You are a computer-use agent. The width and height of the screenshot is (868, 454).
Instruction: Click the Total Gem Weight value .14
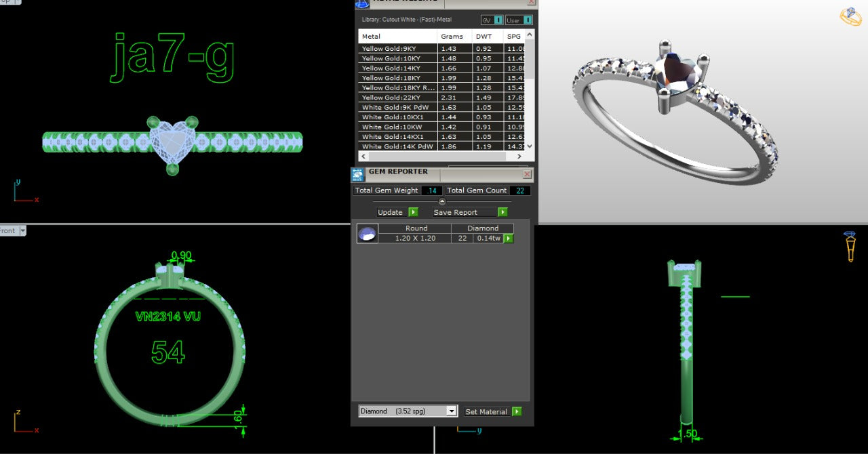pyautogui.click(x=432, y=190)
